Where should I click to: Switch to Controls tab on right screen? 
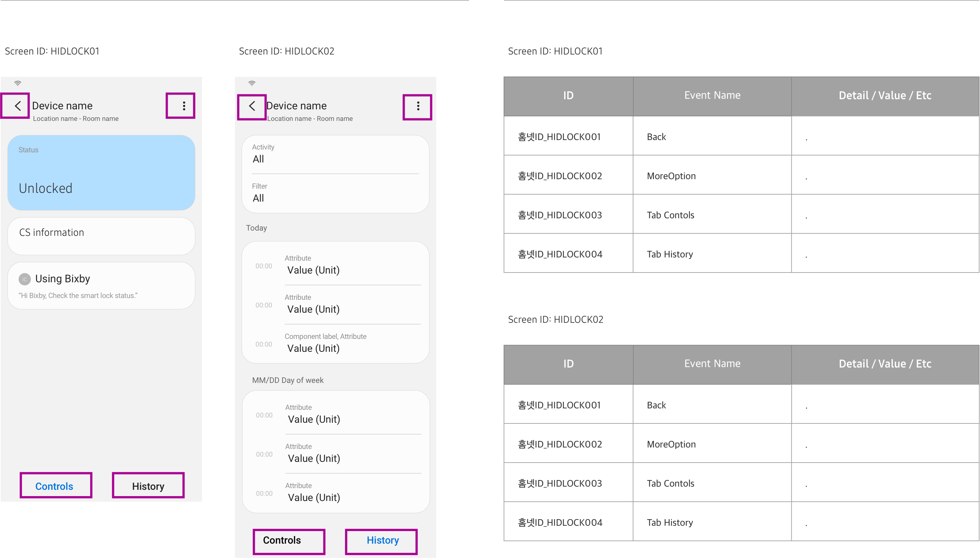point(282,540)
